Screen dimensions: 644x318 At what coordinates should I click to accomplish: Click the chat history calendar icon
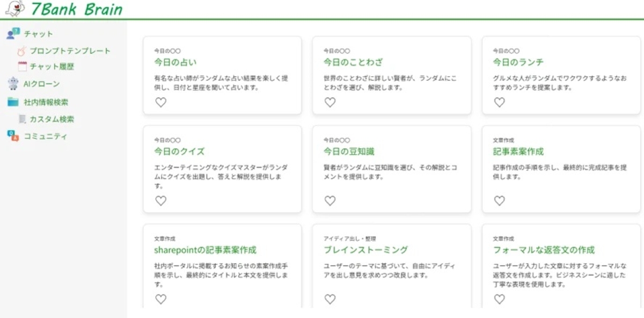(x=22, y=67)
